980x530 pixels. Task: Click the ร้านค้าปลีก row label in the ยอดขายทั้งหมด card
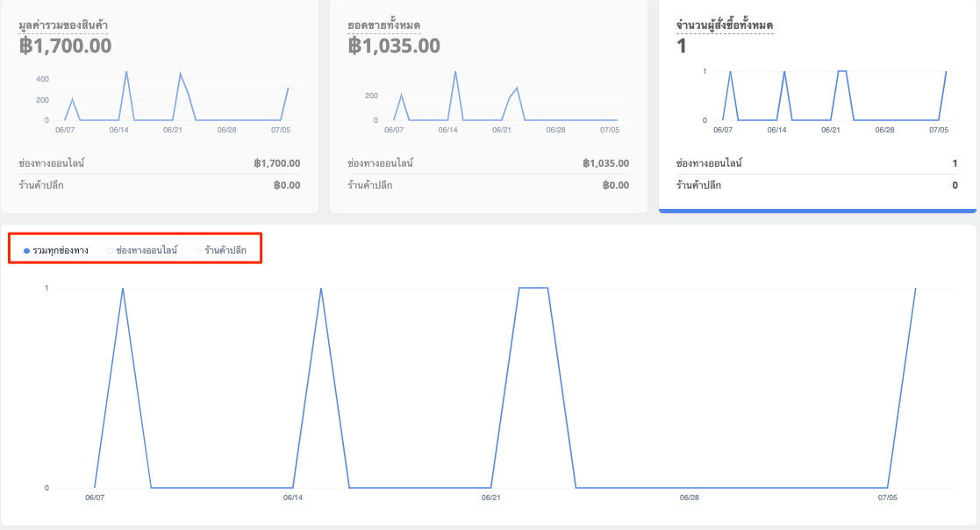click(x=370, y=185)
